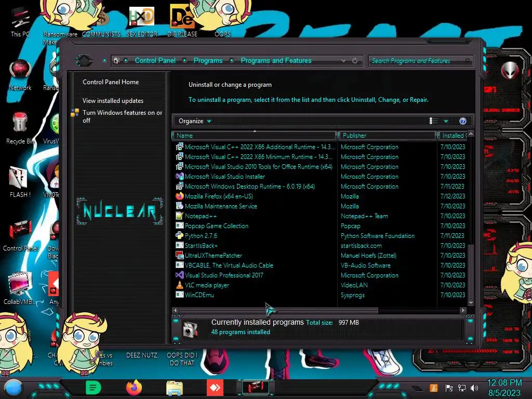Expand the address bar history dropdown
Screen dimensions: 532x399
[x=344, y=61]
